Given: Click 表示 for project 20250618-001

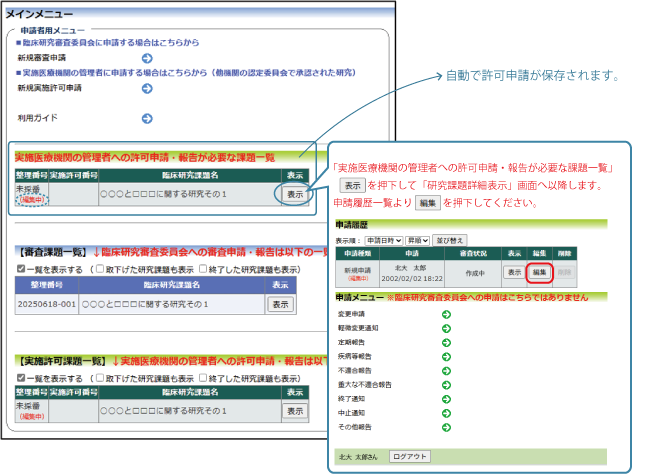Looking at the screenshot, I should 280,304.
